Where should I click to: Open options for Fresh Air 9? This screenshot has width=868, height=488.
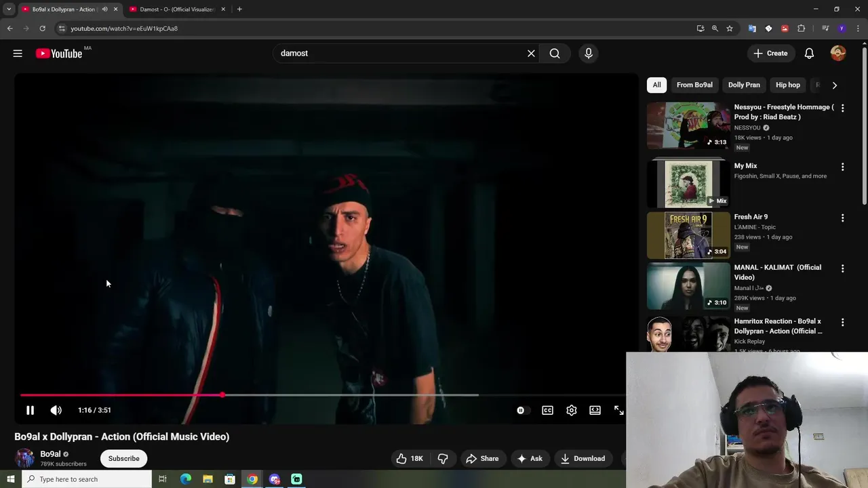pos(842,218)
